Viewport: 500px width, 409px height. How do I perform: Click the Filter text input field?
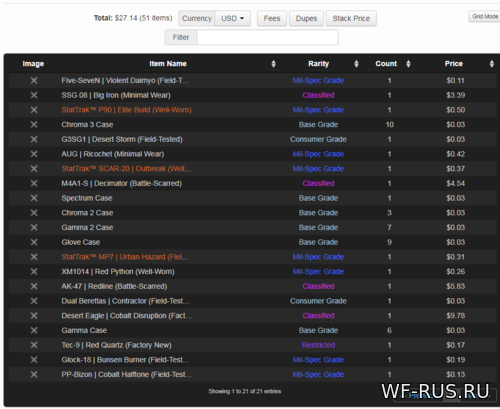pos(268,37)
